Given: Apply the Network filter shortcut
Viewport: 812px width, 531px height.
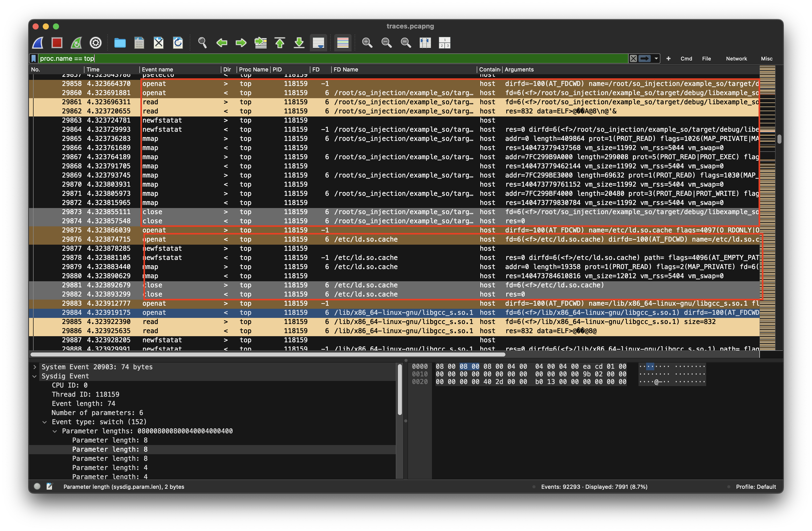Looking at the screenshot, I should (x=736, y=59).
